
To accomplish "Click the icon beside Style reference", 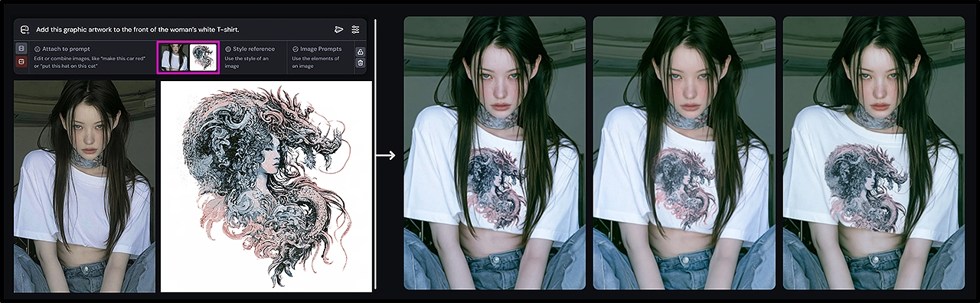I will [228, 49].
